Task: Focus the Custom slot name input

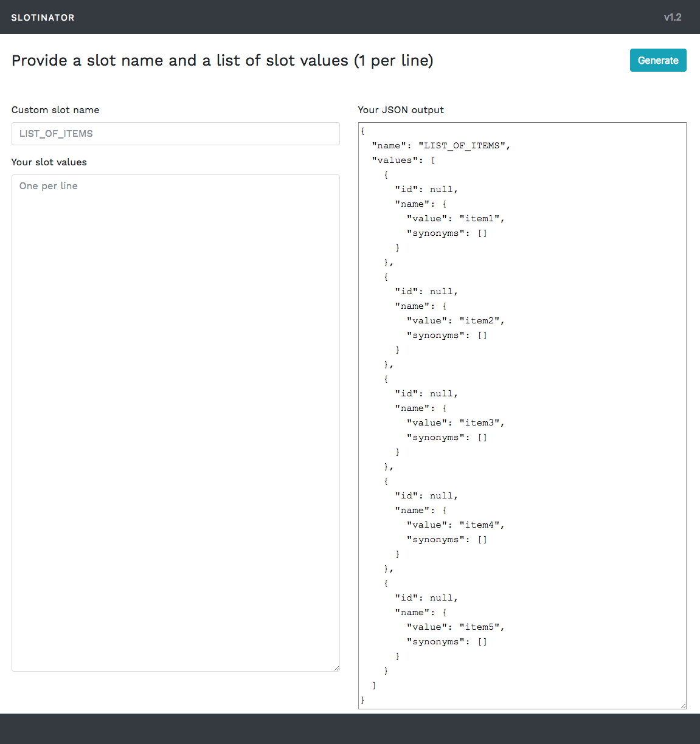Action: coord(175,134)
